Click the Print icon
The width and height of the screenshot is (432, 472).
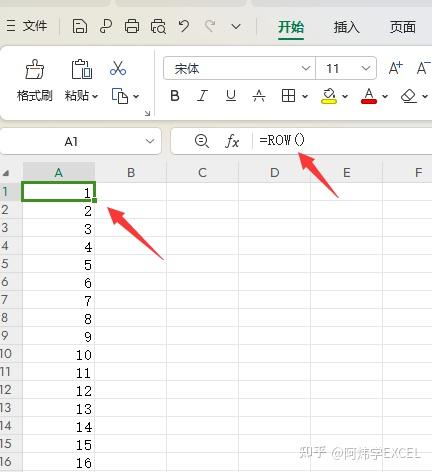tap(132, 26)
